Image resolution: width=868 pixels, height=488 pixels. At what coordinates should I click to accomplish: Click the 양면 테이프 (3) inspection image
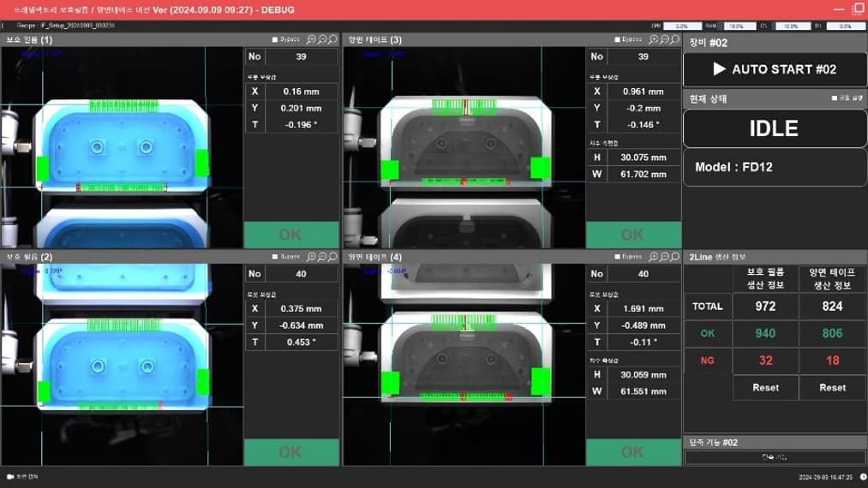pos(464,147)
